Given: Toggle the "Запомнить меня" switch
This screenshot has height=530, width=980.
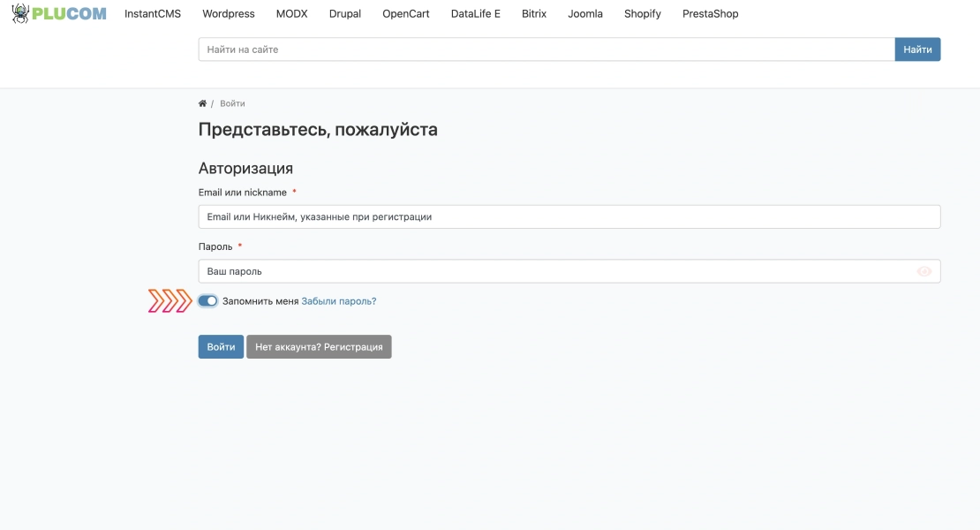Looking at the screenshot, I should [208, 301].
